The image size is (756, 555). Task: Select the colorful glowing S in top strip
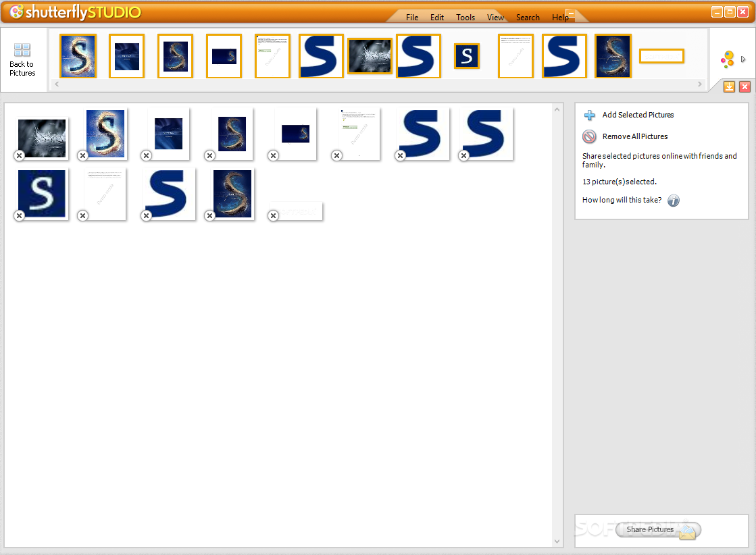pos(78,56)
